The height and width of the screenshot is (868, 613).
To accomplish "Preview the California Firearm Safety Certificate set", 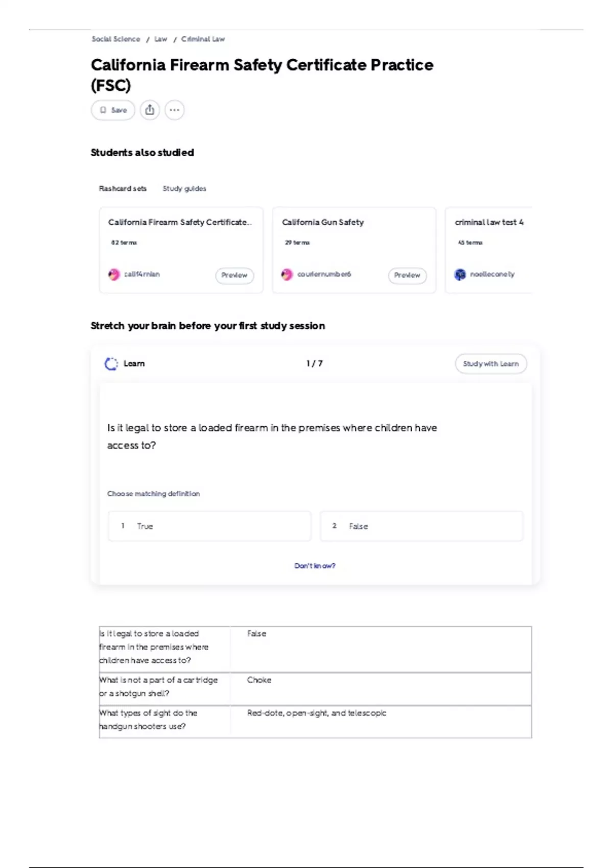I will click(x=234, y=275).
